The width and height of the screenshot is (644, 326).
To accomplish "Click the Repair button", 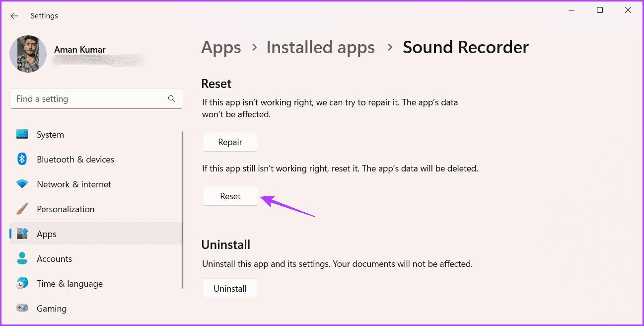I will [230, 142].
